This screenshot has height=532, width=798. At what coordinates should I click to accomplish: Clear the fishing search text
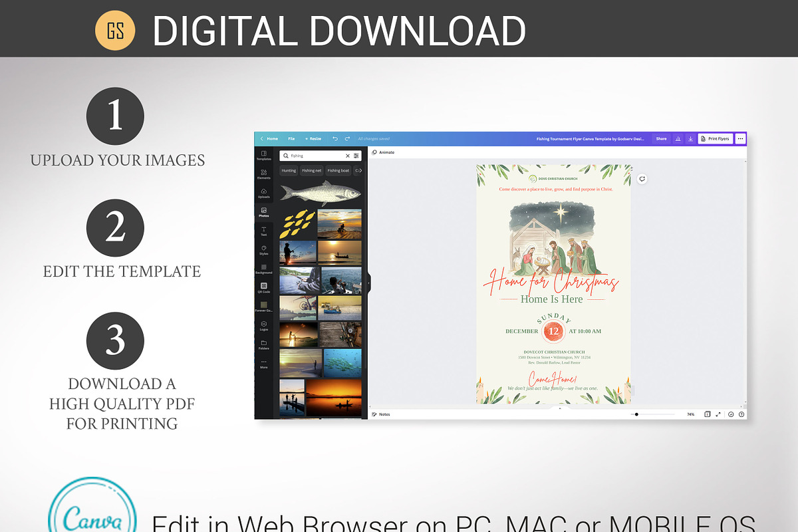[347, 156]
